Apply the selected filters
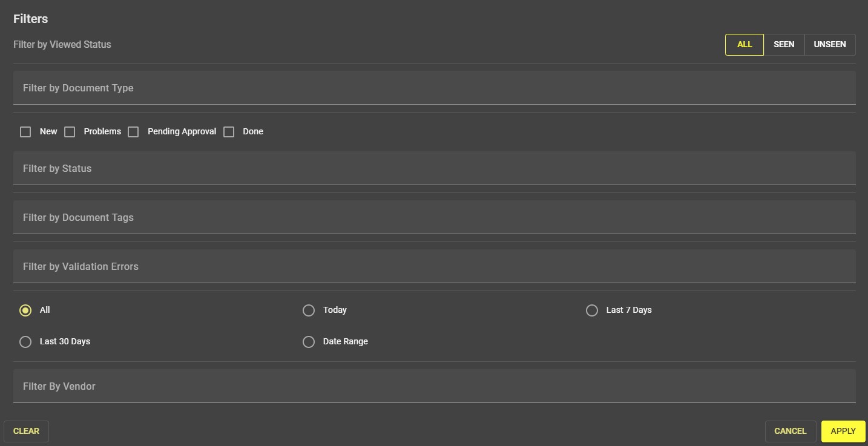The image size is (868, 446). pyautogui.click(x=843, y=431)
